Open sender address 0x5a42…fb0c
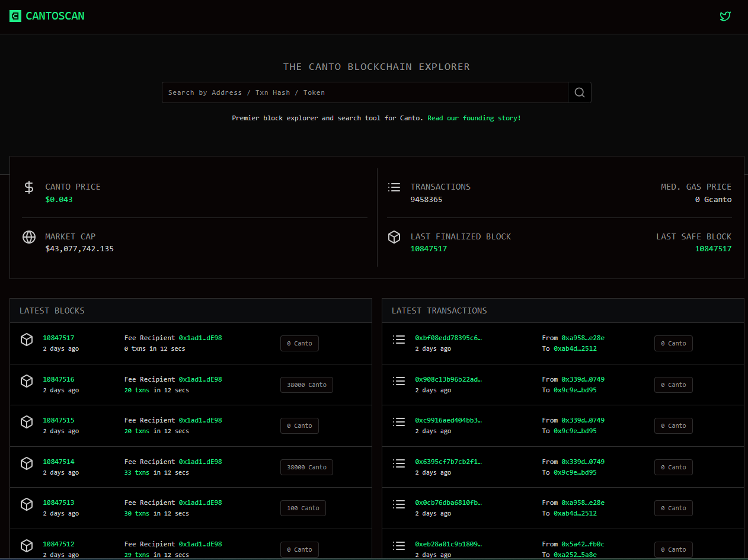This screenshot has height=560, width=748. pyautogui.click(x=583, y=544)
